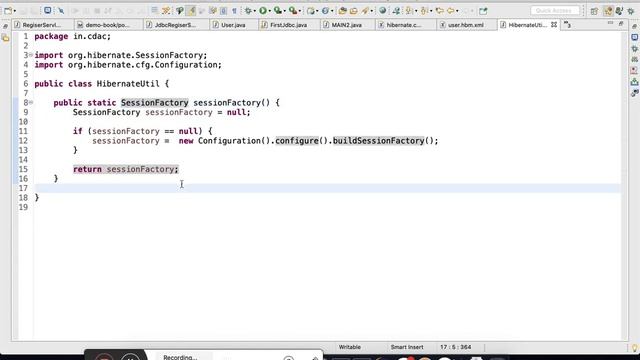Switch to the FirstJdbc.java editor tab

click(x=289, y=25)
